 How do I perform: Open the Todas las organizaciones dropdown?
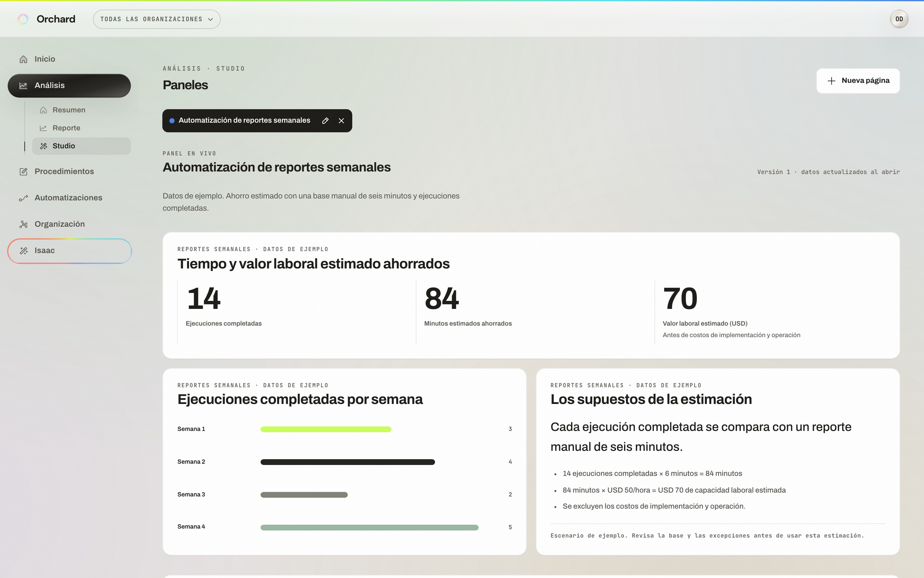[x=157, y=19]
